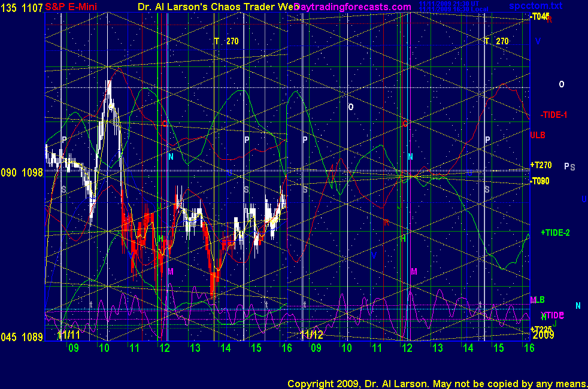
Task: Click the '09' hour label after 11/11
Action: [x=74, y=348]
